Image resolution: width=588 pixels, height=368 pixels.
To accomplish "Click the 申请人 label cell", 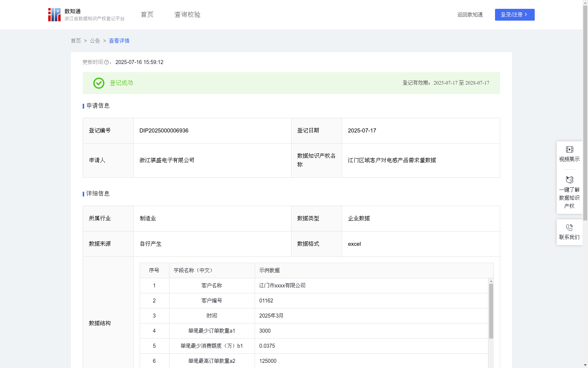I will coord(108,160).
